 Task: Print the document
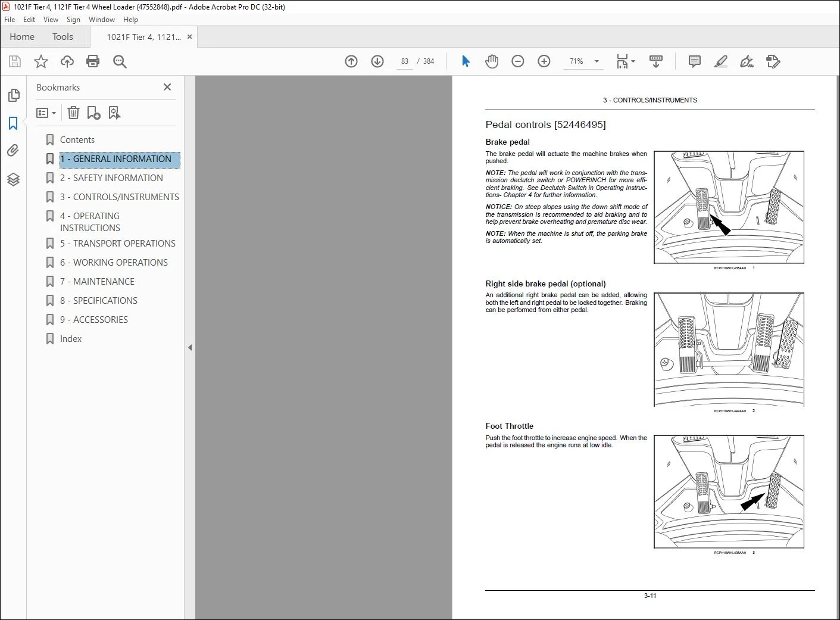[93, 61]
